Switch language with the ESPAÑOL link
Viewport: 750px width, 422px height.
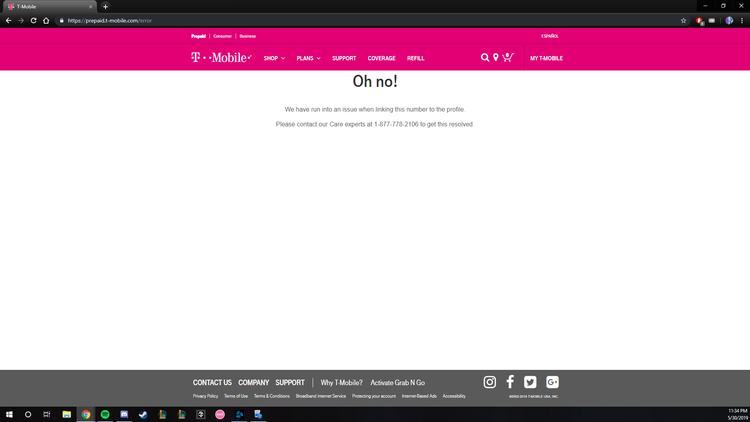click(x=550, y=36)
